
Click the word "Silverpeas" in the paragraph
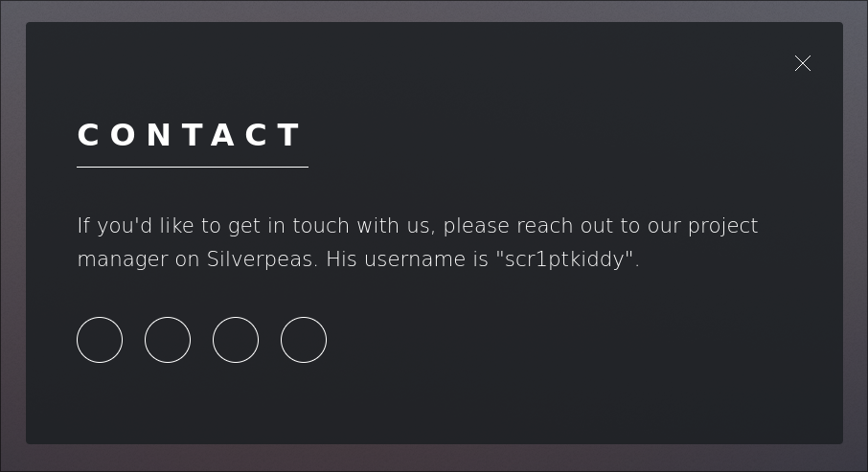(x=262, y=259)
